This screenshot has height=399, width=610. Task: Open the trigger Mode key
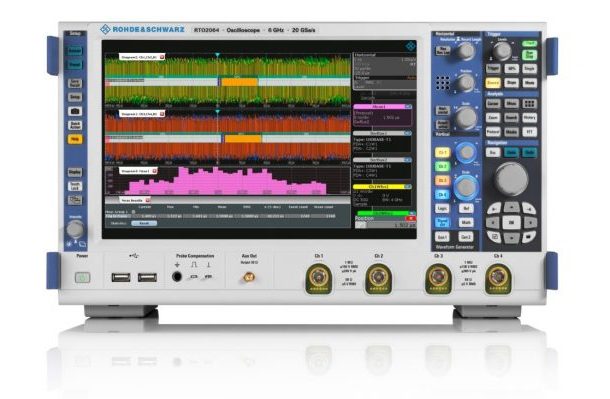coord(529,83)
